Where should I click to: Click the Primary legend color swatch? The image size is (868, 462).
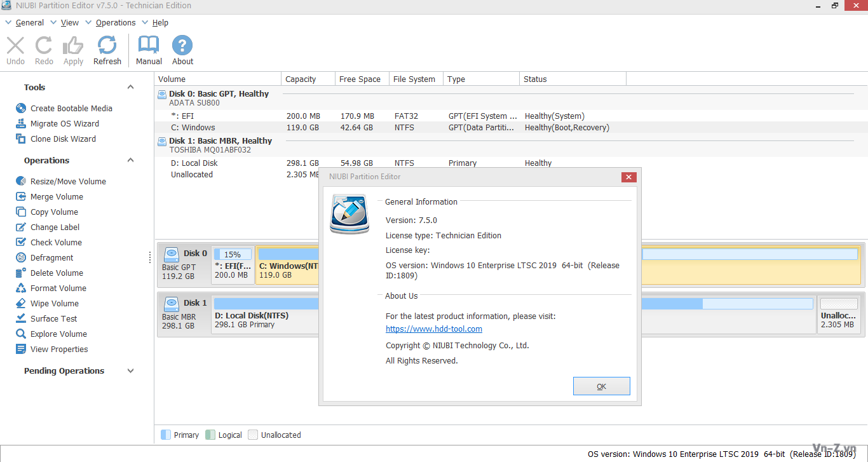pos(166,435)
